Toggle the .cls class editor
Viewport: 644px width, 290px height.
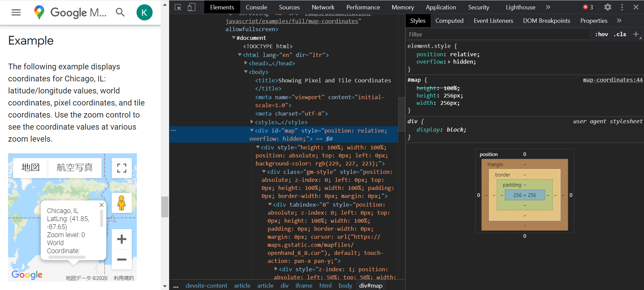pyautogui.click(x=620, y=34)
